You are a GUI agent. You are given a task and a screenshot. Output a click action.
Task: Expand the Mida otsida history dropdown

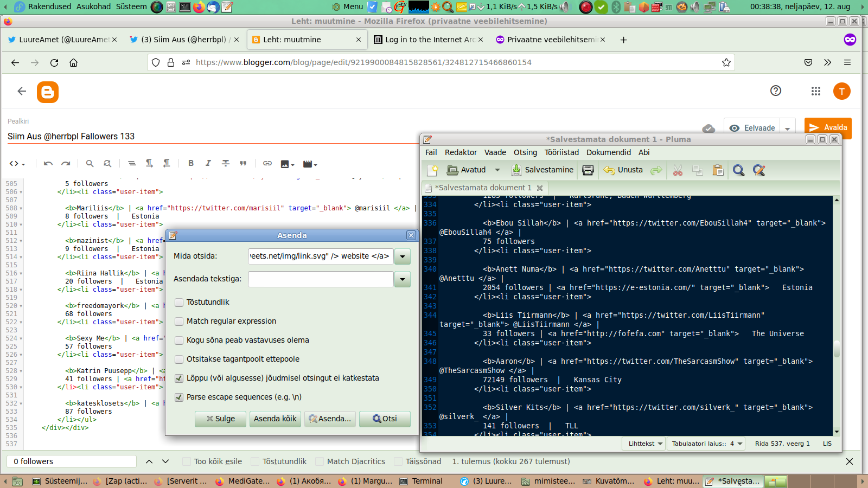[x=403, y=256]
